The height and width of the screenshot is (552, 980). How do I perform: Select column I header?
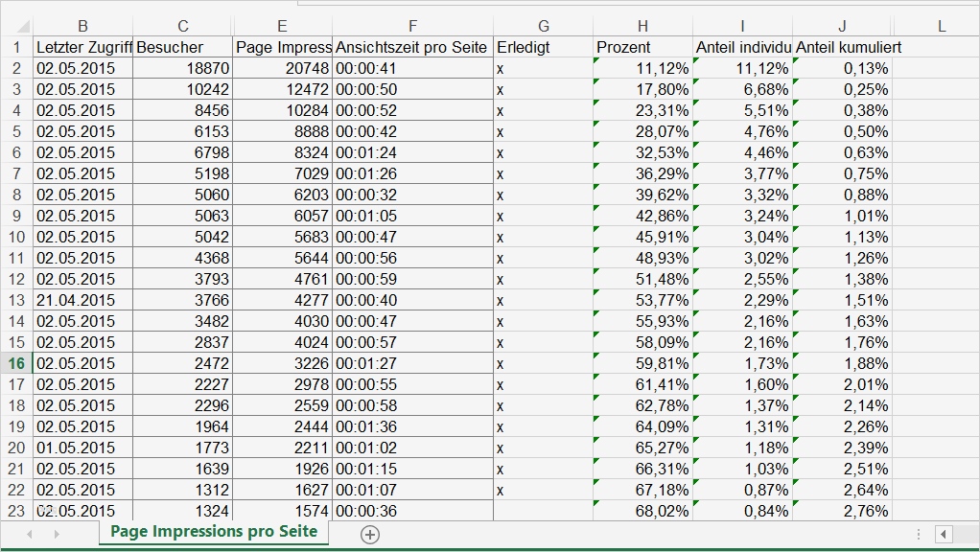(x=742, y=26)
